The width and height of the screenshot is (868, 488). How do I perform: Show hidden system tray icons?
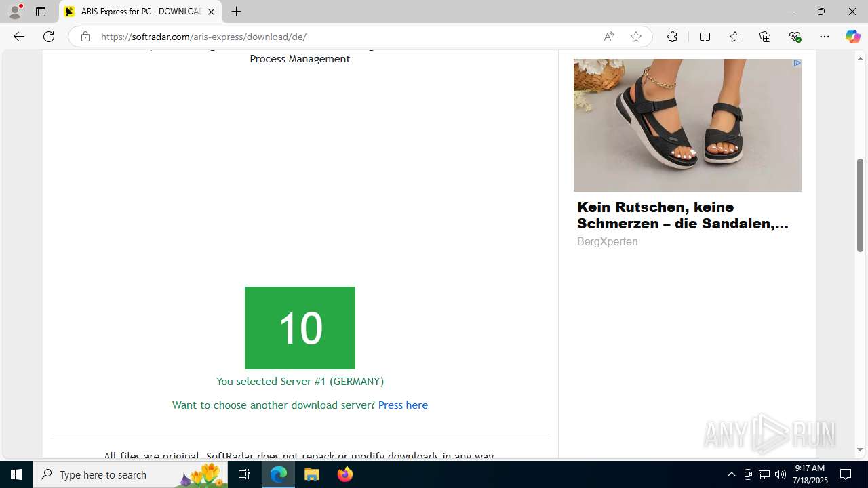pos(731,474)
